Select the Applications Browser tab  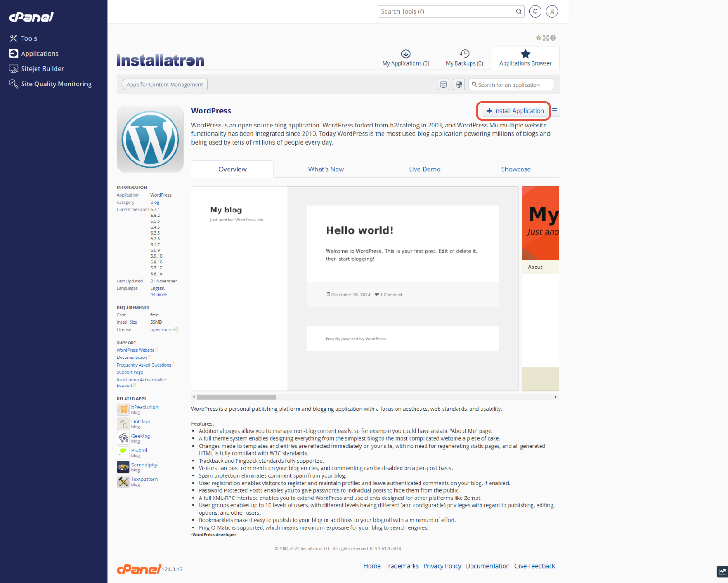(x=525, y=58)
